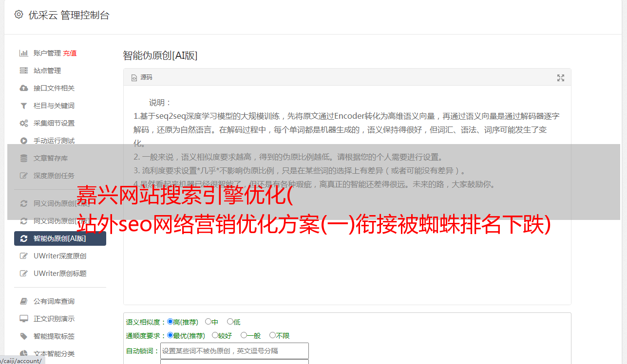Click the edit icon for UWriter原创标题
This screenshot has width=627, height=364.
click(x=23, y=273)
